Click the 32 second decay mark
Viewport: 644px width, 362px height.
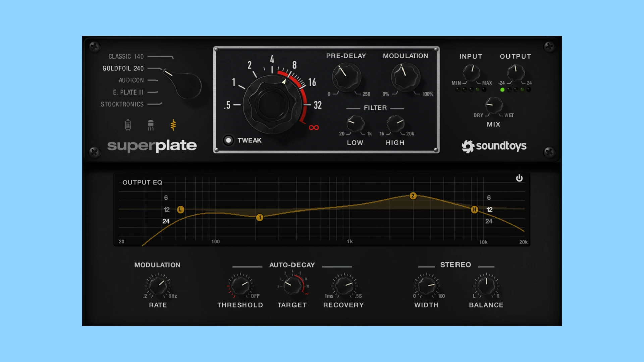[318, 105]
